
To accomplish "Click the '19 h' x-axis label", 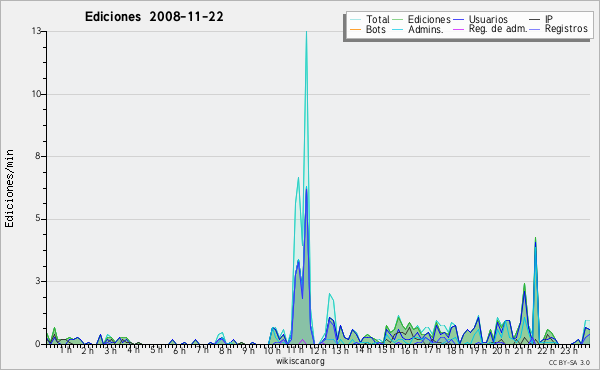I will coord(478,350).
